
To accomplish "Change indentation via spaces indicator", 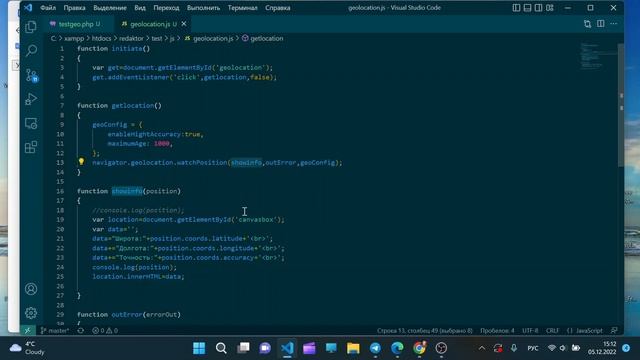I will 497,330.
